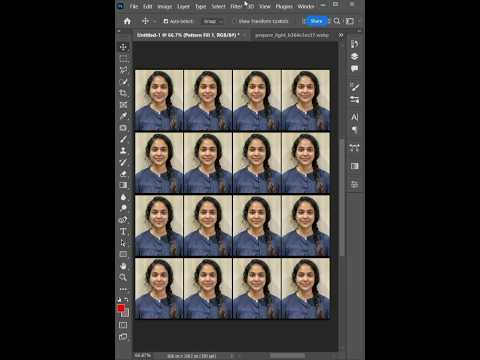Toggle Quick Mask mode
480x360 pixels.
point(123,325)
